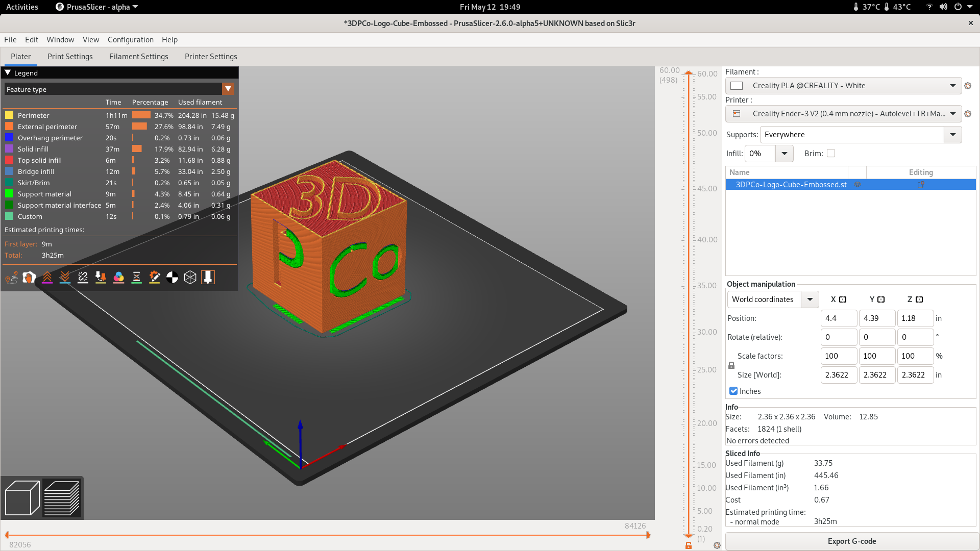Select the Plater tab
The width and height of the screenshot is (980, 551).
(x=21, y=57)
